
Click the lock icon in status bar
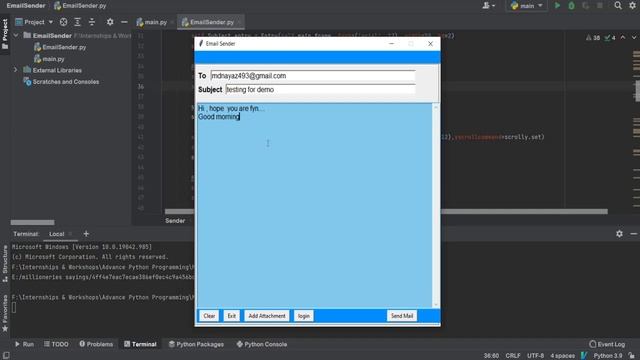632,356
